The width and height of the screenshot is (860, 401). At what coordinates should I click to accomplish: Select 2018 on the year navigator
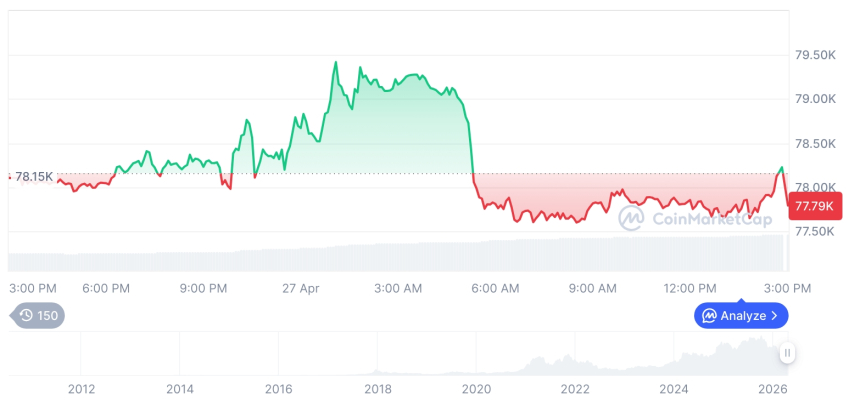pos(378,389)
